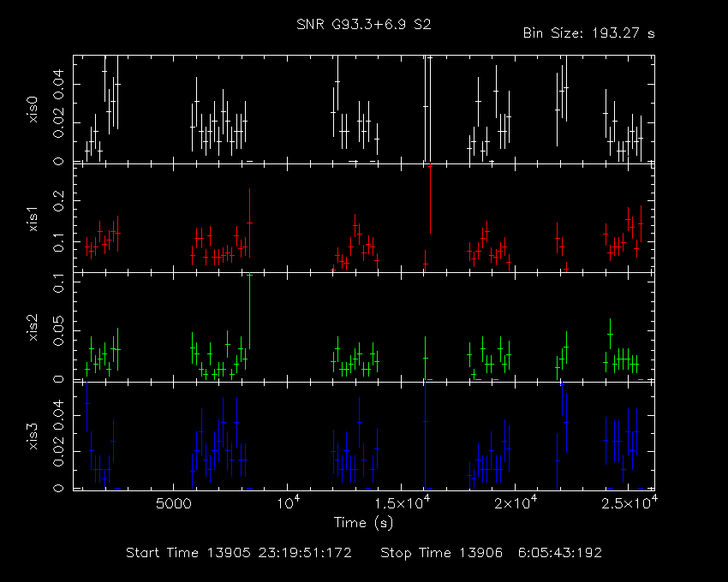Screen dimensions: 728x582
Task: Click the 0.1 tick label of xis2 panel
Action: tap(58, 282)
